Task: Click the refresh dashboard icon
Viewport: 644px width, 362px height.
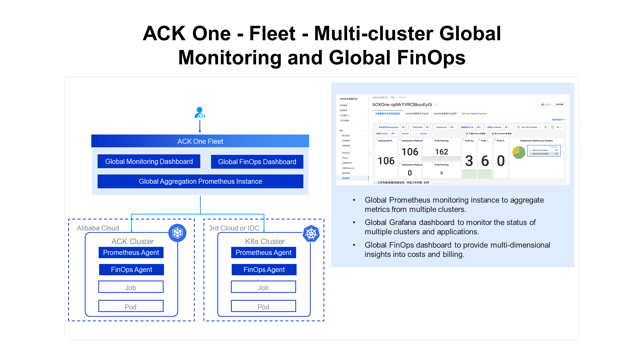Action: point(552,127)
